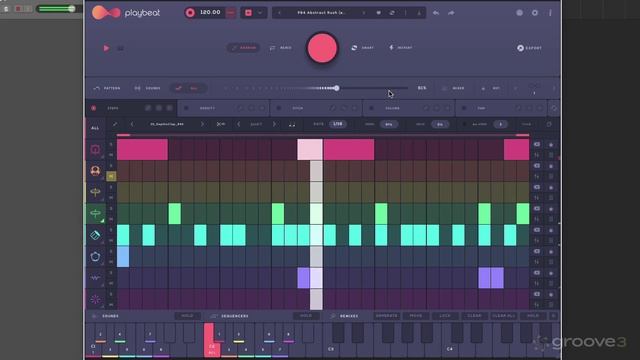
Task: Open the vertical three-dot more menu
Action: coord(550,13)
